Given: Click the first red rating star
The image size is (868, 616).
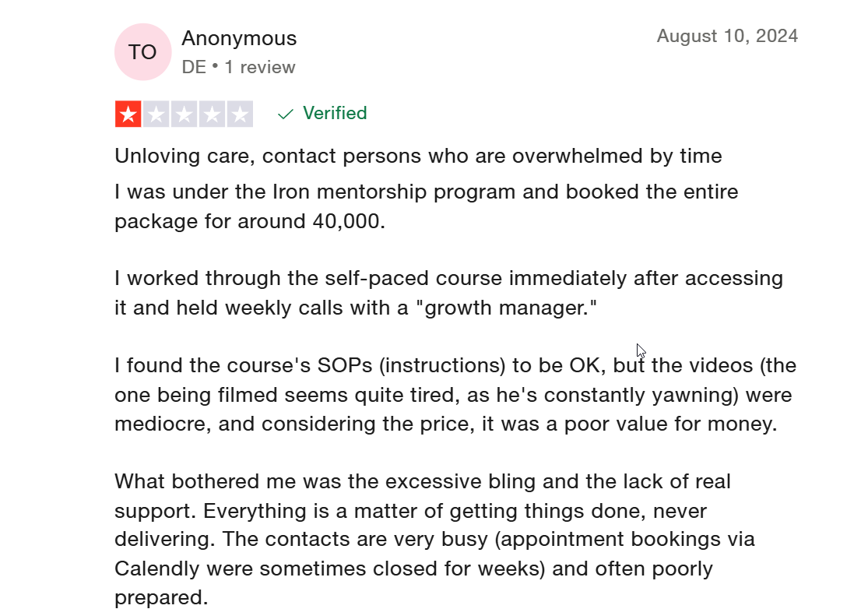Looking at the screenshot, I should point(128,114).
